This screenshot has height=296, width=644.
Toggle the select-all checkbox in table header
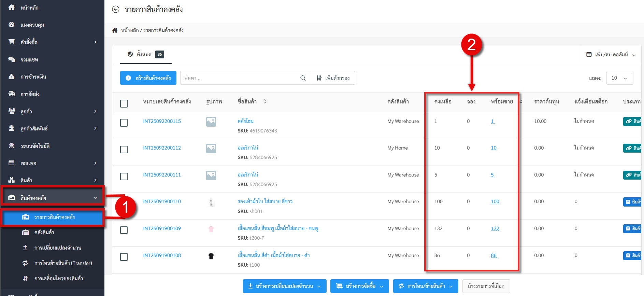coord(124,103)
